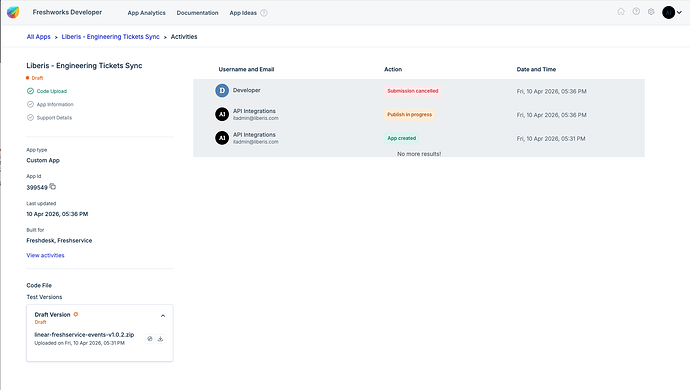Open Documentation menu item
690x390 pixels.
[198, 13]
